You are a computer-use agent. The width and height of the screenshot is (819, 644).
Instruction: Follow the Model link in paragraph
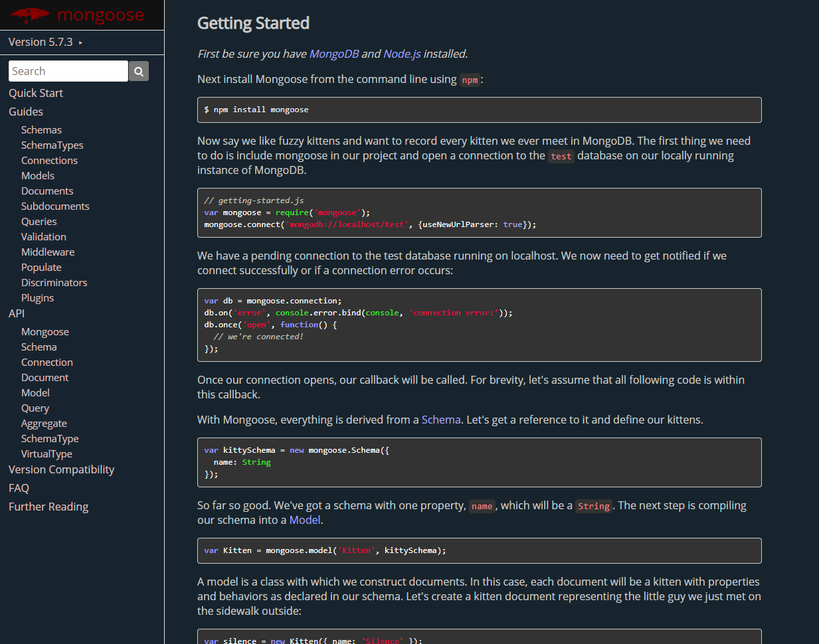coord(305,520)
